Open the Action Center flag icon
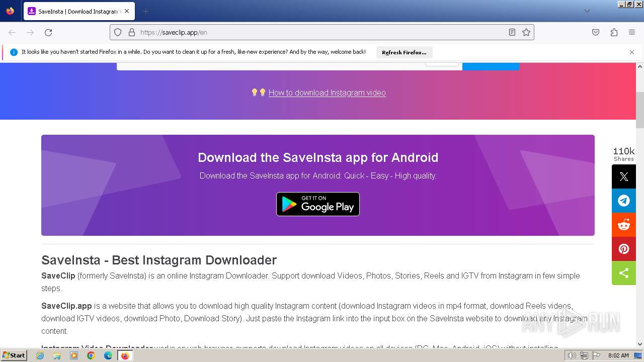 click(596, 355)
